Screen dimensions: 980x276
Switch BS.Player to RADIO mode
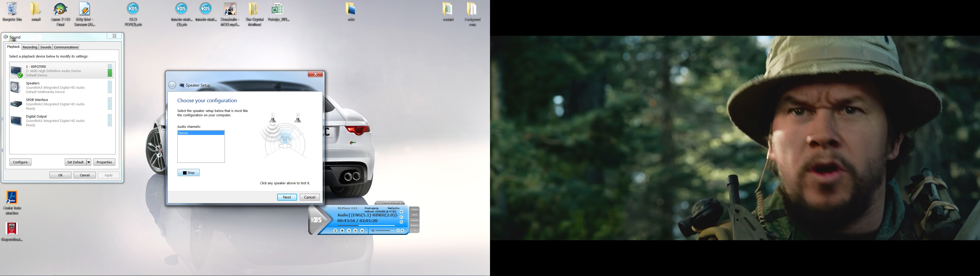click(x=415, y=226)
